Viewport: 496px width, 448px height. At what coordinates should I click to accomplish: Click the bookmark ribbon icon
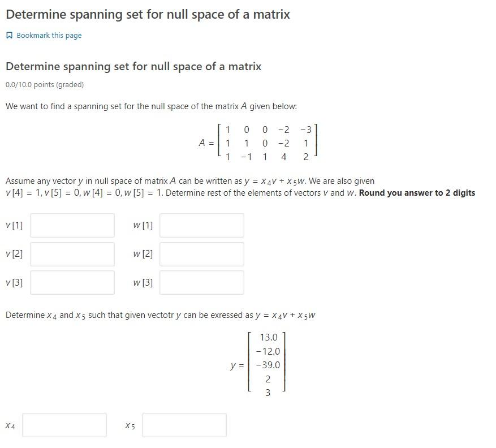coord(9,35)
